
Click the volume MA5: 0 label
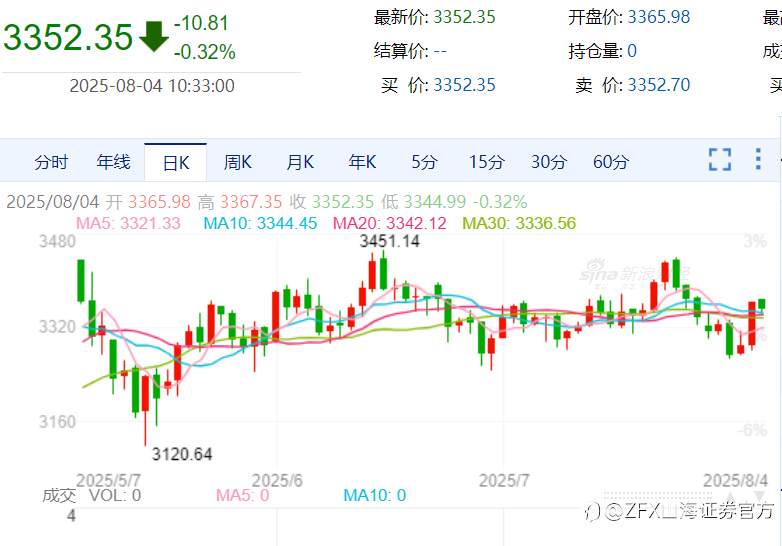[x=242, y=496]
